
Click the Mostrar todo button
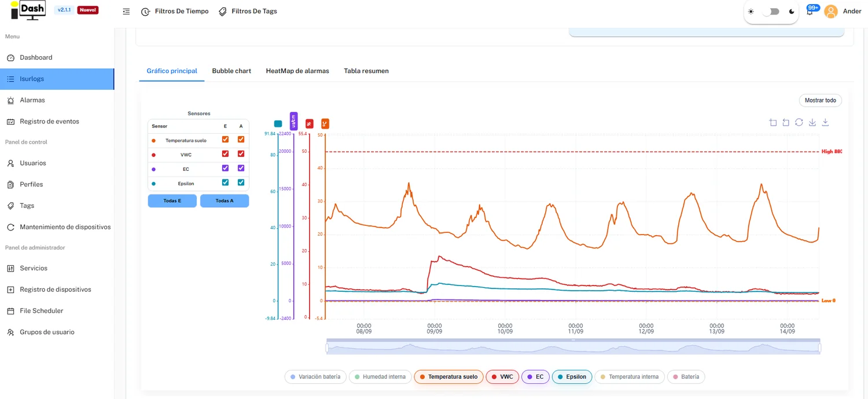[821, 100]
